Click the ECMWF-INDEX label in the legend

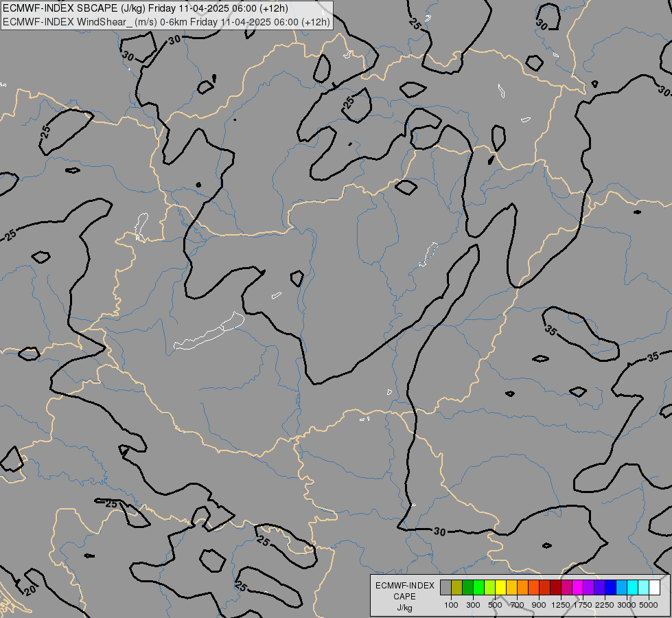click(x=404, y=586)
